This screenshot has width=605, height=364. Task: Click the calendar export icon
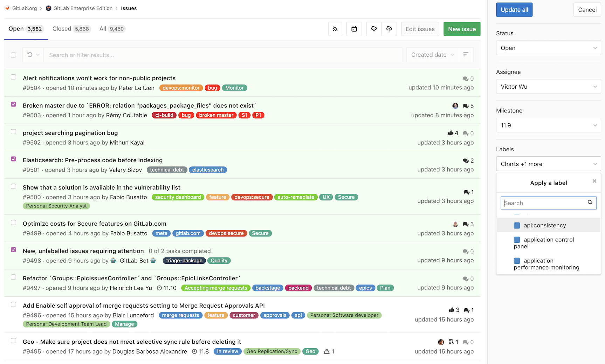[x=354, y=29]
